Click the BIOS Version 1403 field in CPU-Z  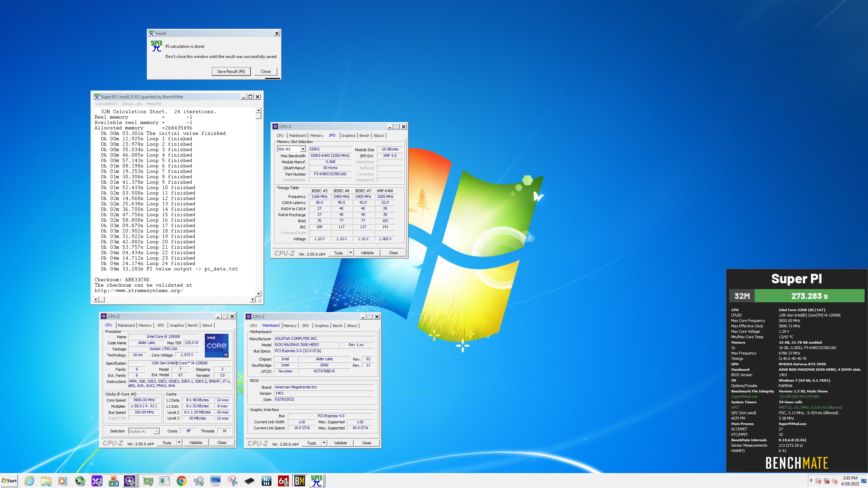point(324,393)
